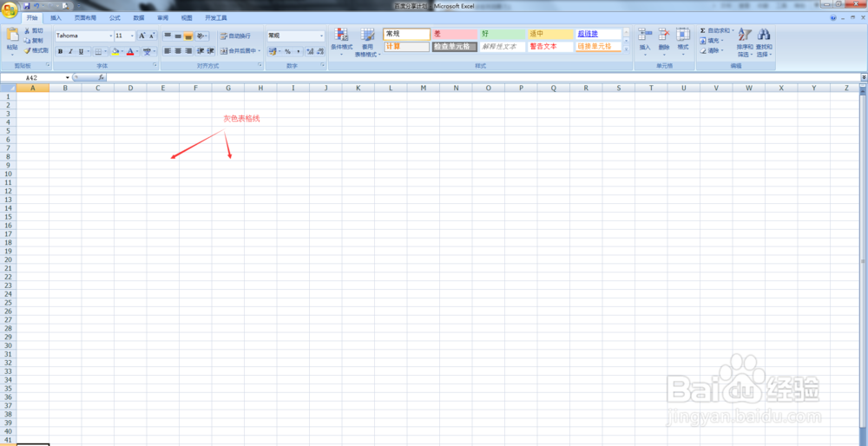Click the Delete 删除 cells button
This screenshot has width=868, height=446.
(x=664, y=42)
